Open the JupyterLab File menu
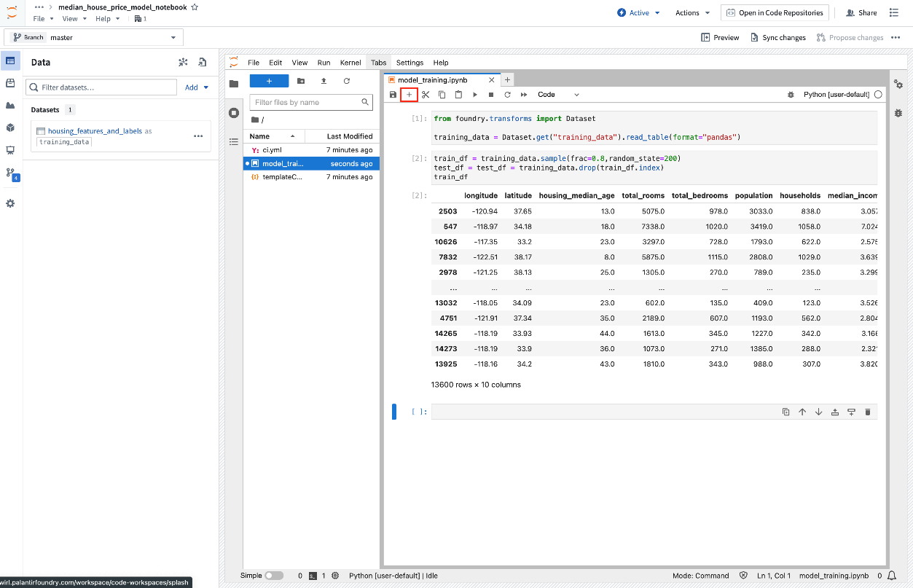This screenshot has width=913, height=588. point(254,63)
